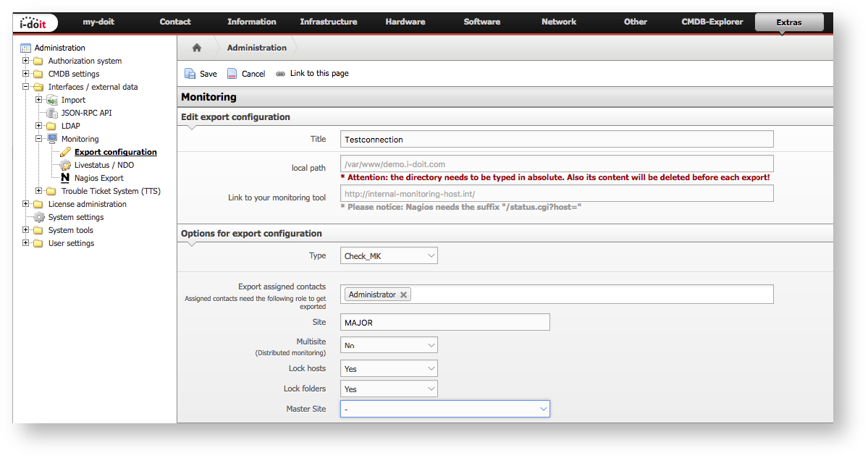Click the Export configuration pencil icon
This screenshot has width=868, height=458.
pyautogui.click(x=65, y=152)
